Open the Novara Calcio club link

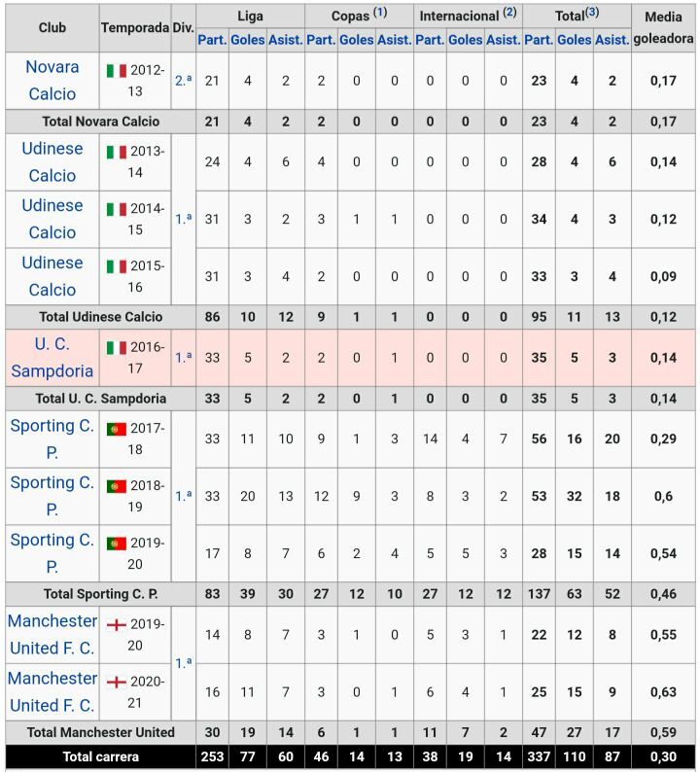pyautogui.click(x=52, y=81)
